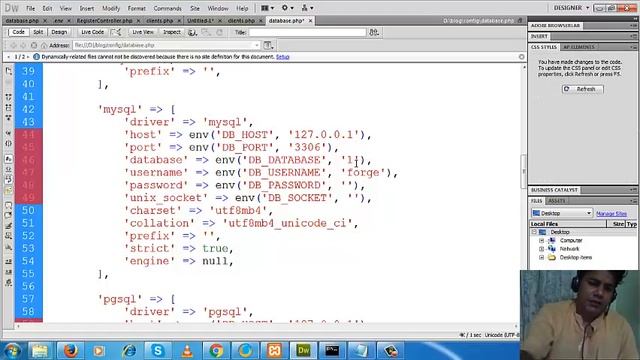This screenshot has height=360, width=640.
Task: Click the File management icon beside Title
Action: pos(374,32)
